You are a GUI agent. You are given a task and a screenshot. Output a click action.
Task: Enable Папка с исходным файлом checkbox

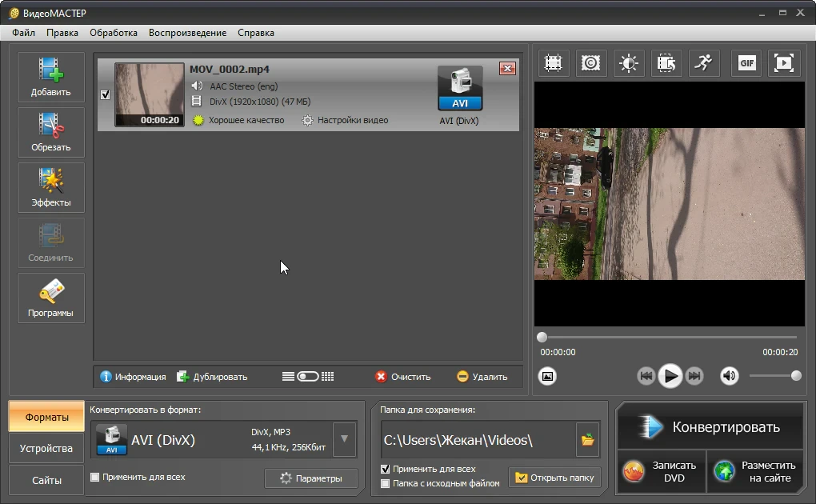click(385, 484)
